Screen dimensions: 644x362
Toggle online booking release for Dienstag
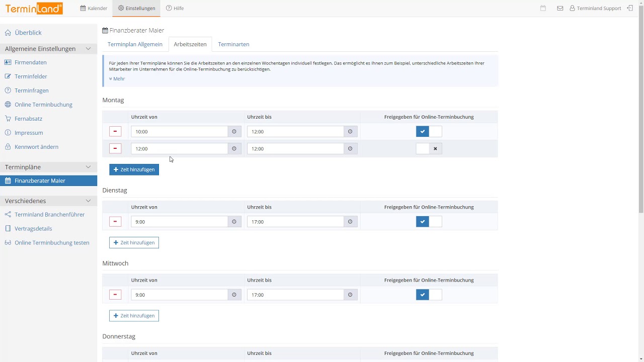(x=429, y=222)
